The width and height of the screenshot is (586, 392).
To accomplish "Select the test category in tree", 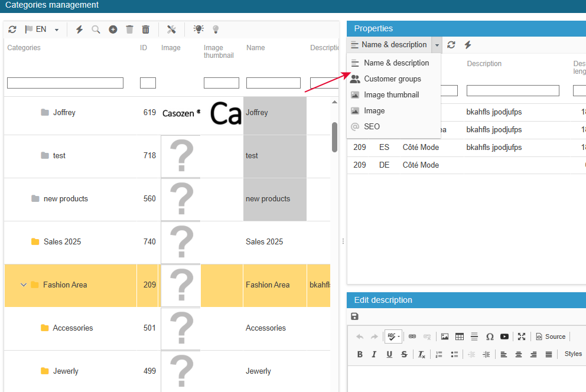I will tap(59, 156).
